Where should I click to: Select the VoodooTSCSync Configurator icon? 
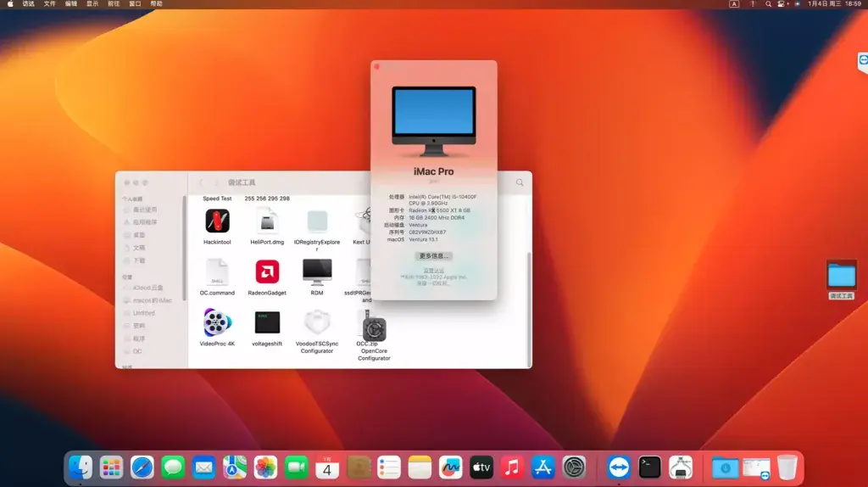point(317,322)
